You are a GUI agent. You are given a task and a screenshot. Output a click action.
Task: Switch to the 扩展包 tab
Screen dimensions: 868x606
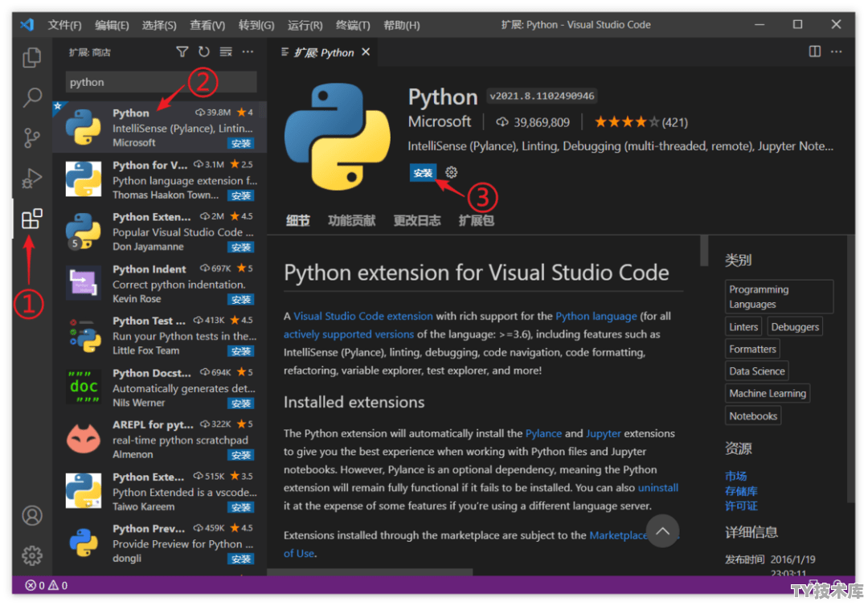[x=476, y=221]
